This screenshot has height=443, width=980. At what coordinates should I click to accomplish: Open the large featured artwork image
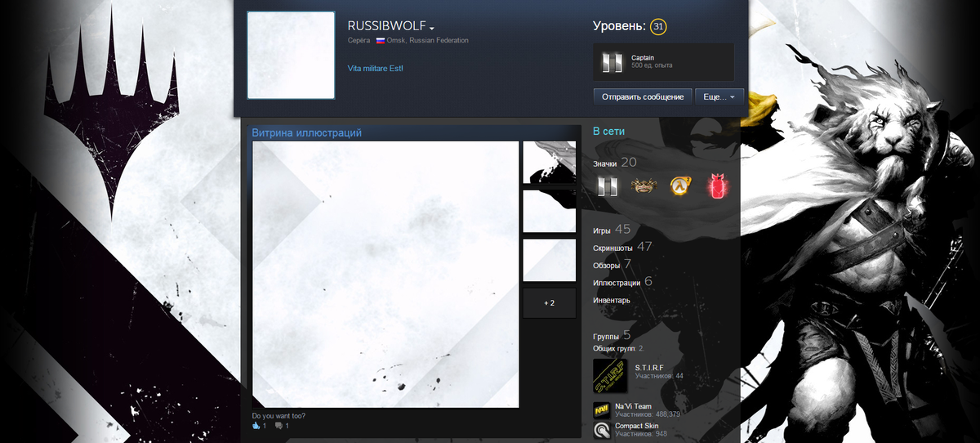[385, 274]
